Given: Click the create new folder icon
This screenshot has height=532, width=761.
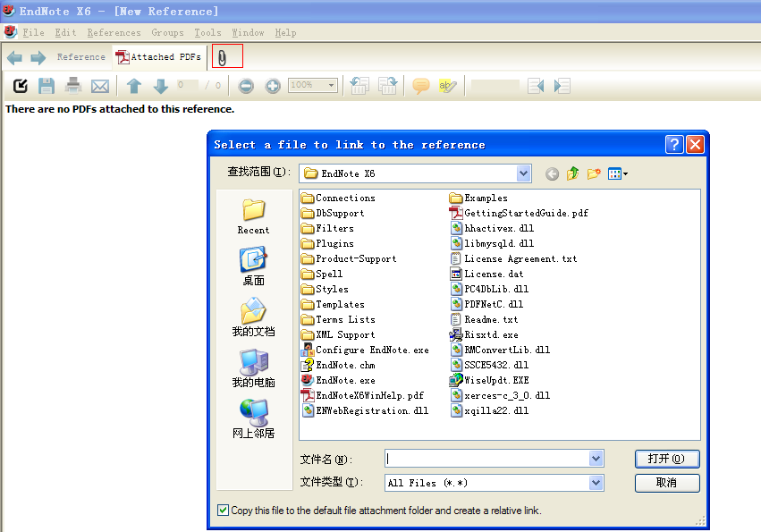Looking at the screenshot, I should [594, 173].
